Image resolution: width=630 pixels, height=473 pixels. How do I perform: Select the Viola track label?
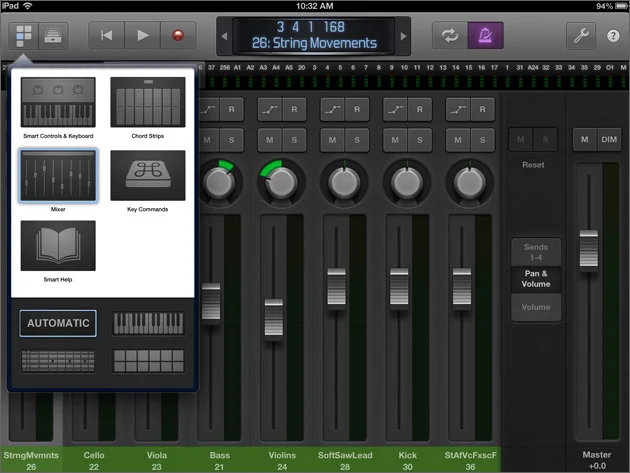pyautogui.click(x=157, y=460)
